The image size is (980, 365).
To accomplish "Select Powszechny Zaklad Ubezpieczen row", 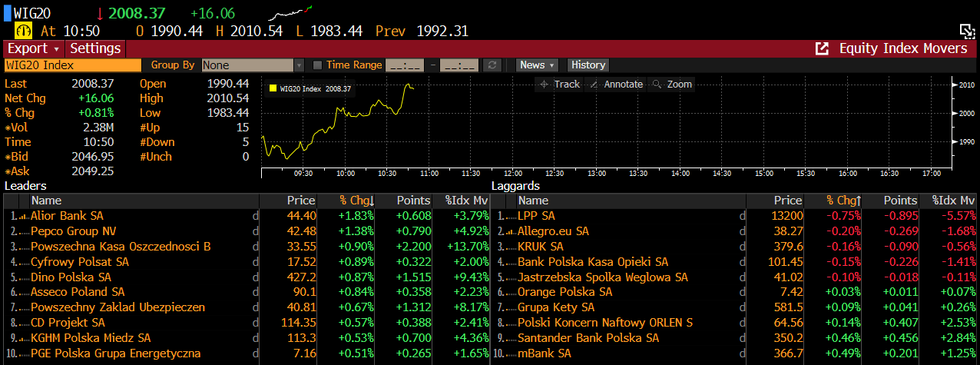I will click(x=246, y=307).
